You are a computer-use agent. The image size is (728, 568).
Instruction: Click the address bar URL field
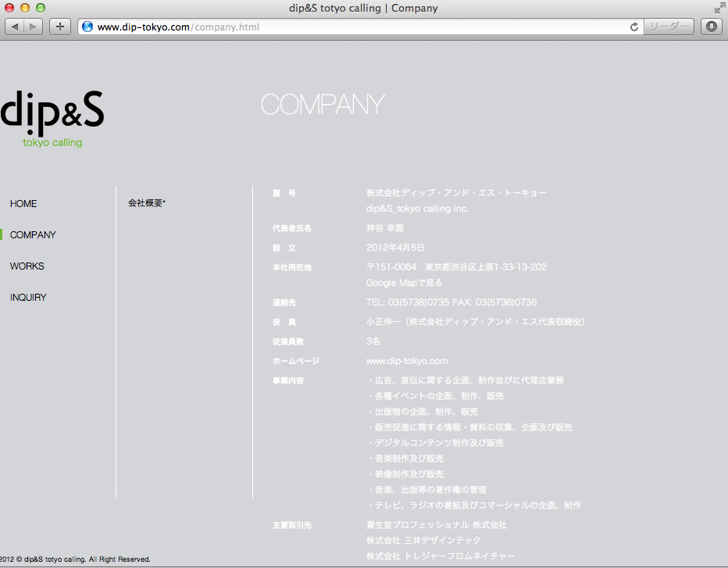pyautogui.click(x=360, y=27)
